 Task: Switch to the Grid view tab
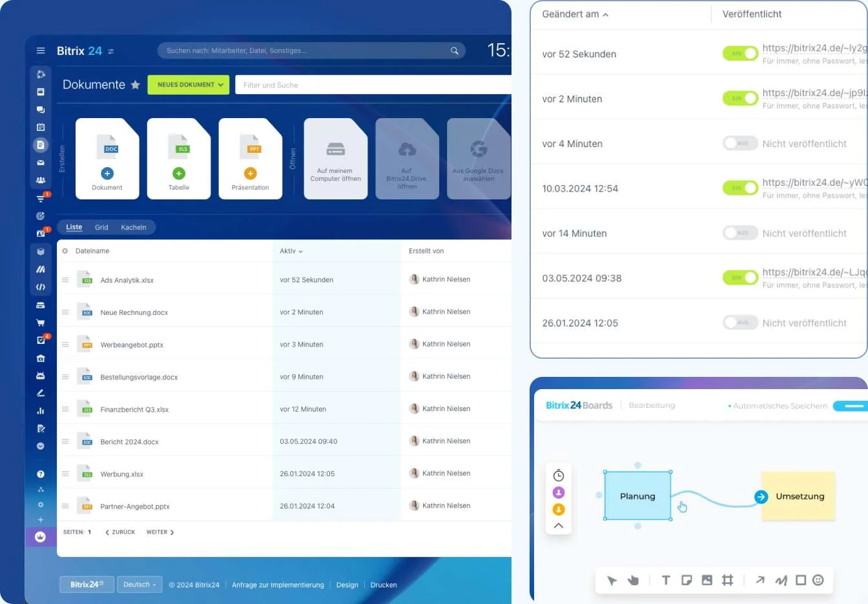[x=101, y=227]
